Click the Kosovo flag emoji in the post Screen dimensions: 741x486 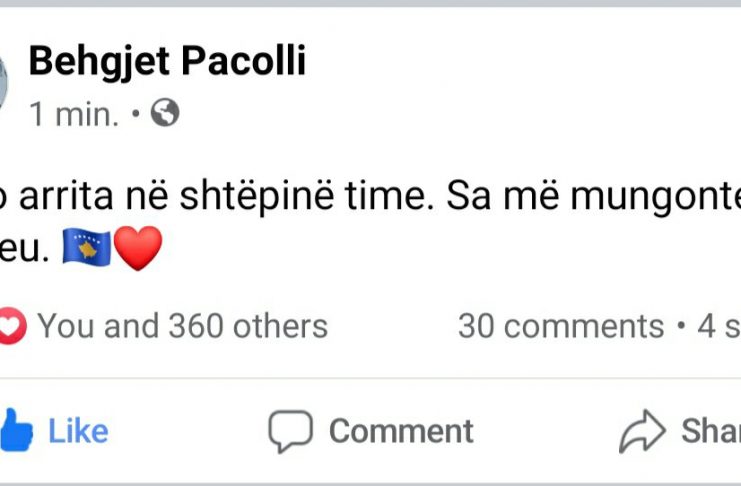click(87, 249)
